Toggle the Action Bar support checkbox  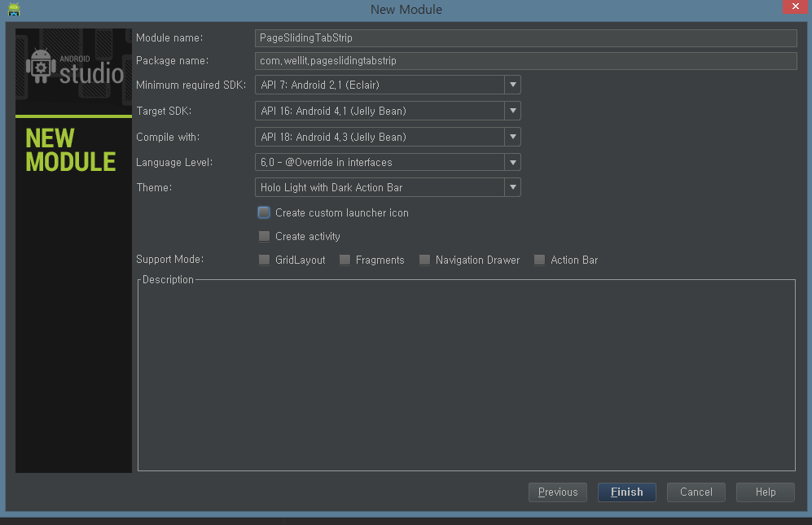click(x=539, y=260)
